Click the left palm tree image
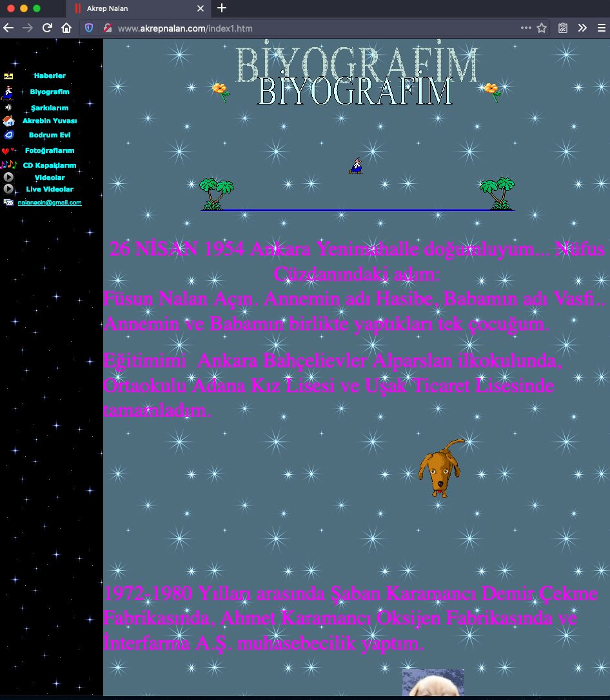 tap(217, 194)
